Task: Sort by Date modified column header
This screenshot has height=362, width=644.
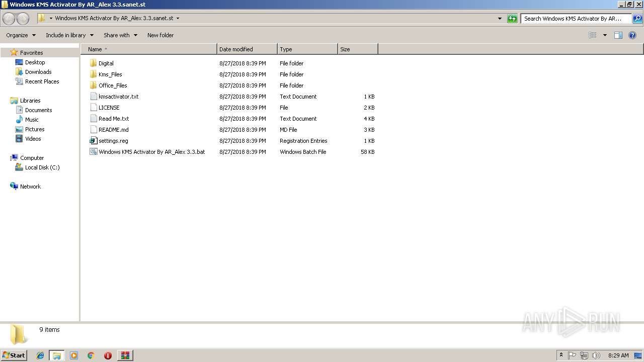Action: pyautogui.click(x=247, y=49)
